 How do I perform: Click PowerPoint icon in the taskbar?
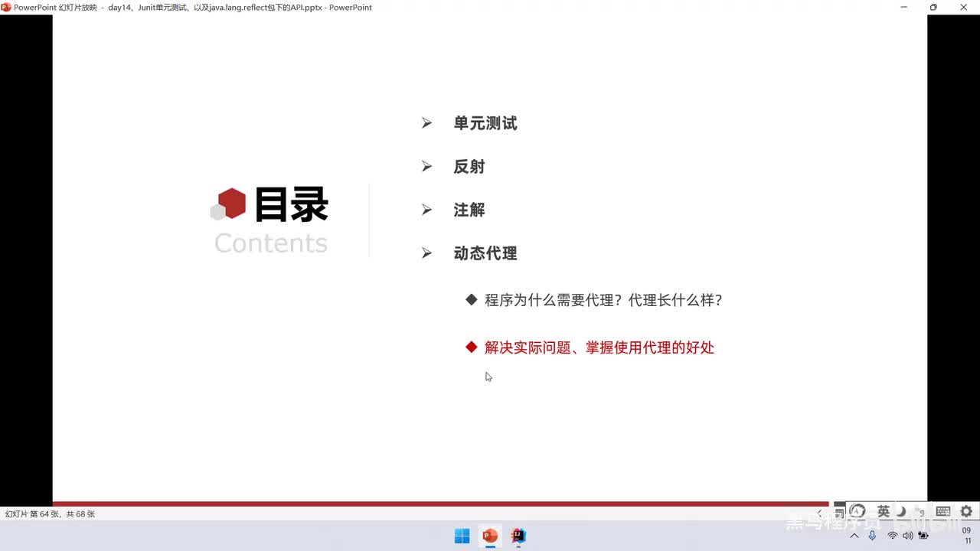pos(490,536)
